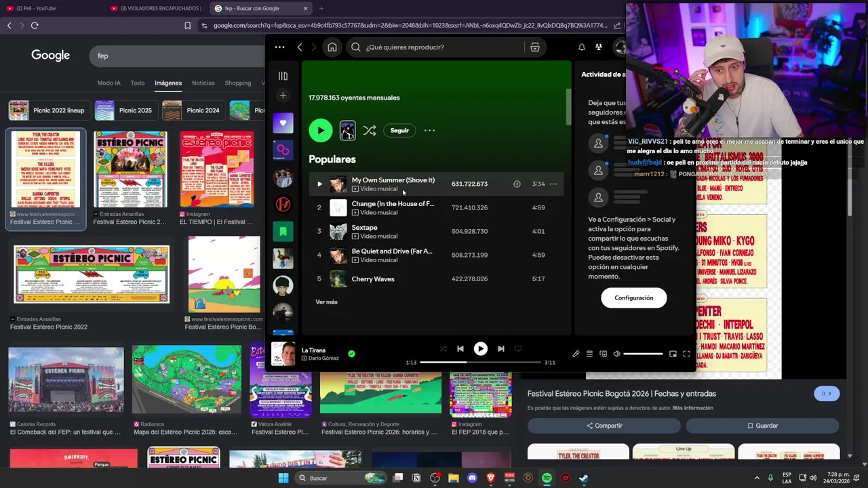Select track Change (In the House of F...

437,207
